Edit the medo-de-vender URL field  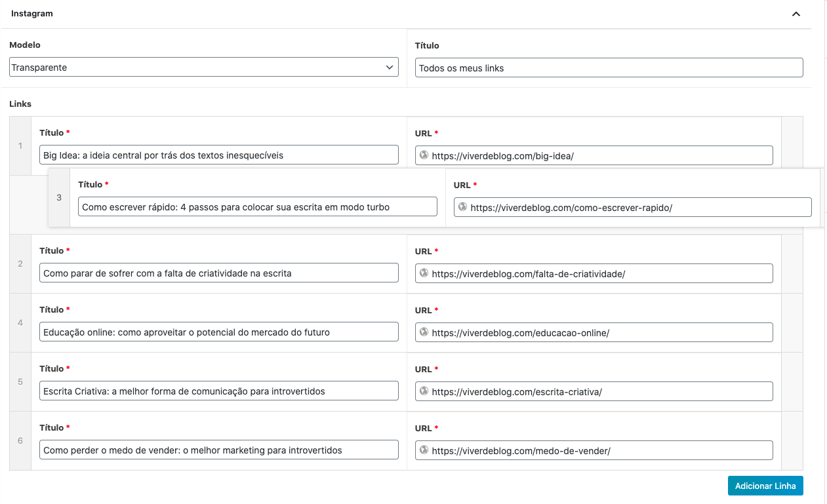pyautogui.click(x=594, y=450)
